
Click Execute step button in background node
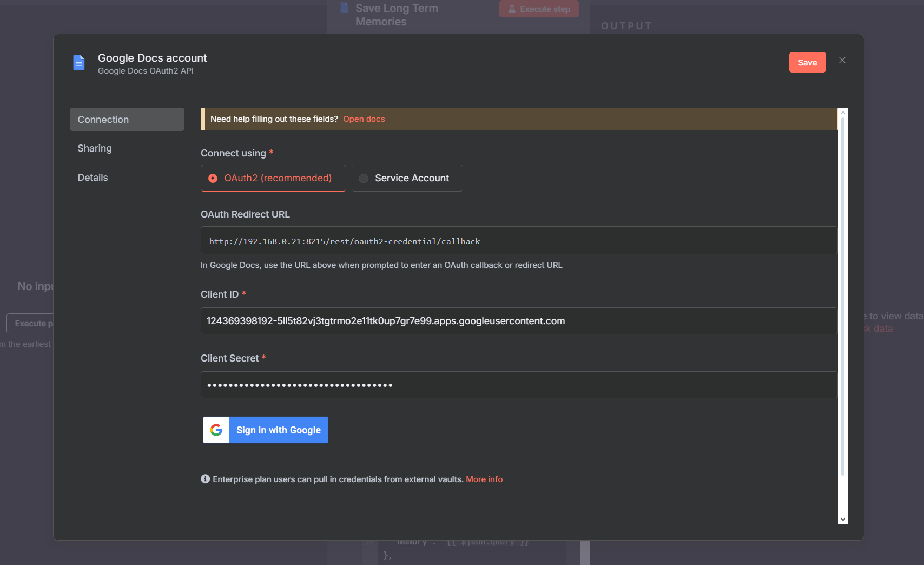coord(539,9)
